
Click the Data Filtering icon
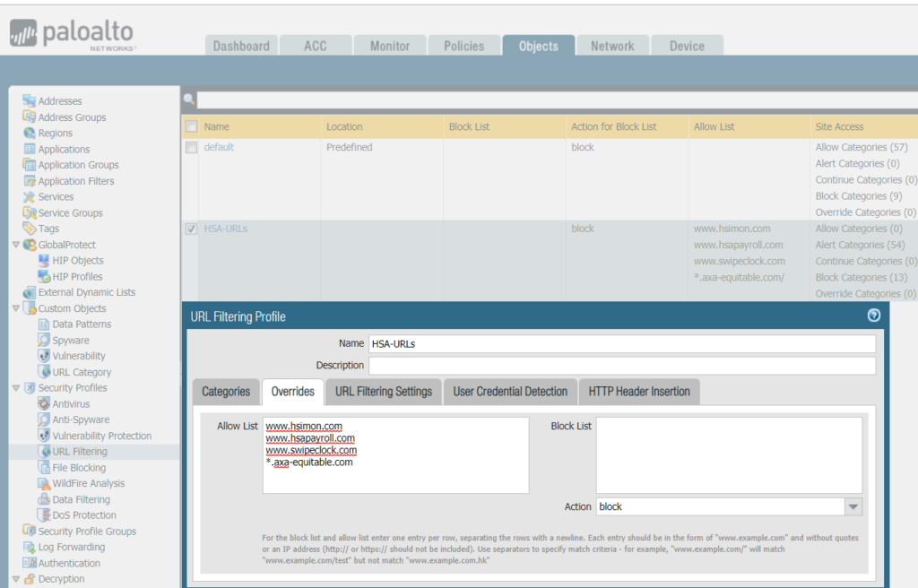[43, 499]
